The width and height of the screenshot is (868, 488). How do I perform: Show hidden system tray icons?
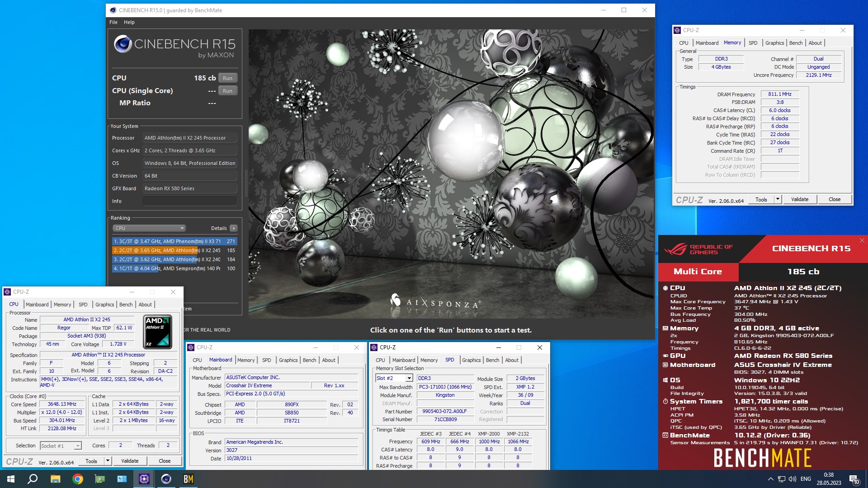tap(770, 479)
